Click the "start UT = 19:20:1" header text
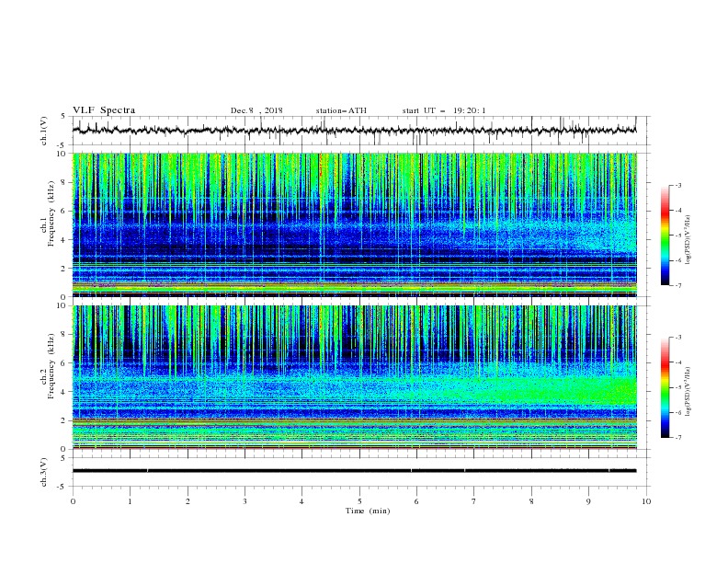The height and width of the screenshot is (563, 728). [x=444, y=110]
